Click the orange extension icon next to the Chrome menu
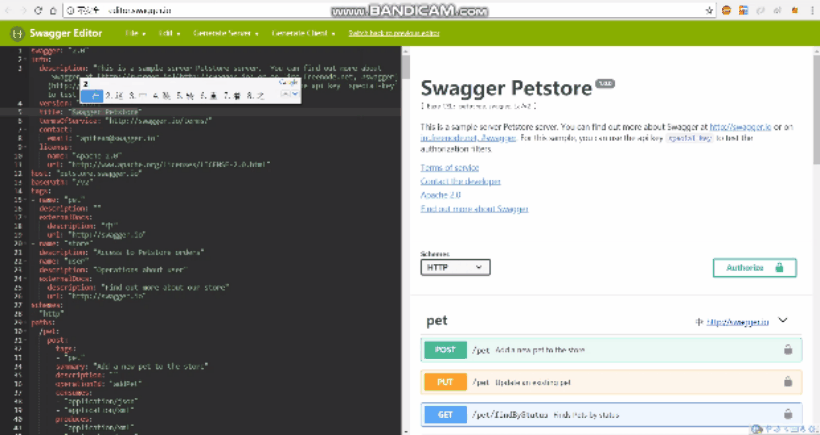The height and width of the screenshot is (435, 820). pyautogui.click(x=794, y=10)
